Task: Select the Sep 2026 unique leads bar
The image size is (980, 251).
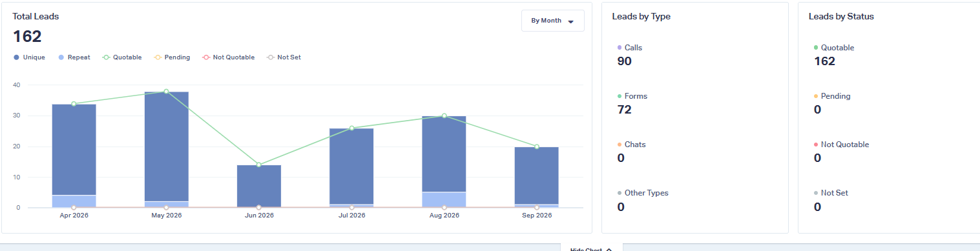Action: pos(537,176)
